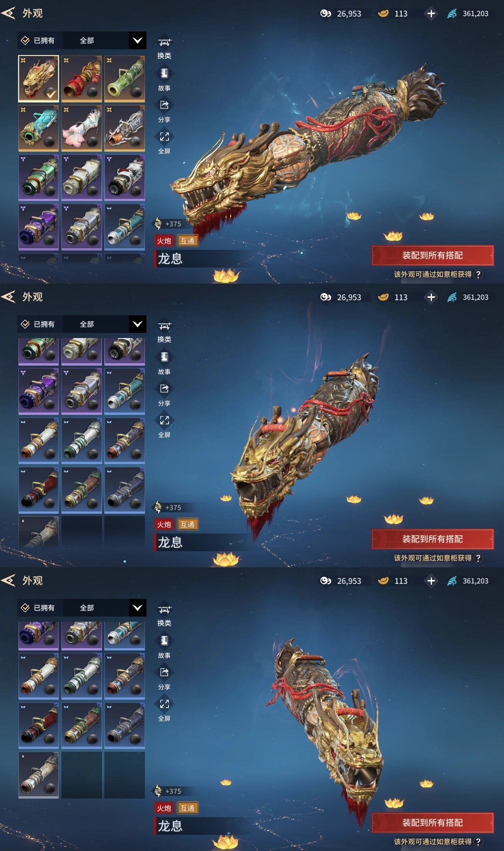Enter 全屏 fullscreen view in the top screenshot
504x851 pixels.
click(x=164, y=137)
